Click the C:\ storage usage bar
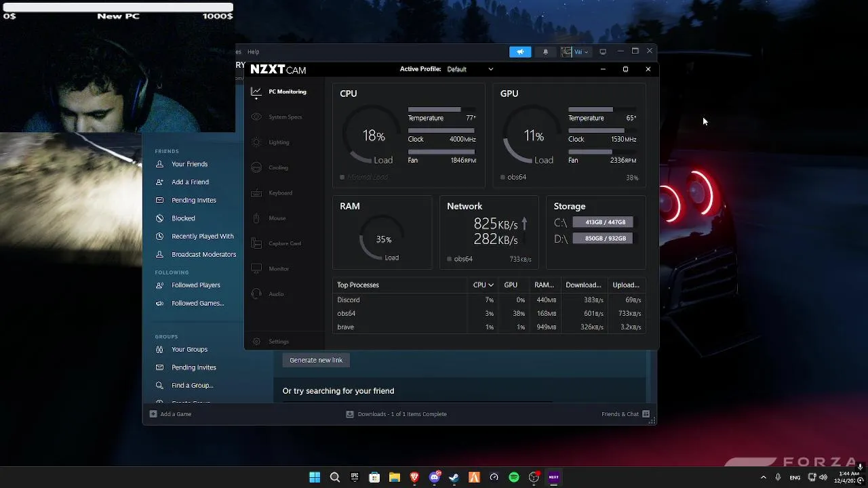 [603, 222]
